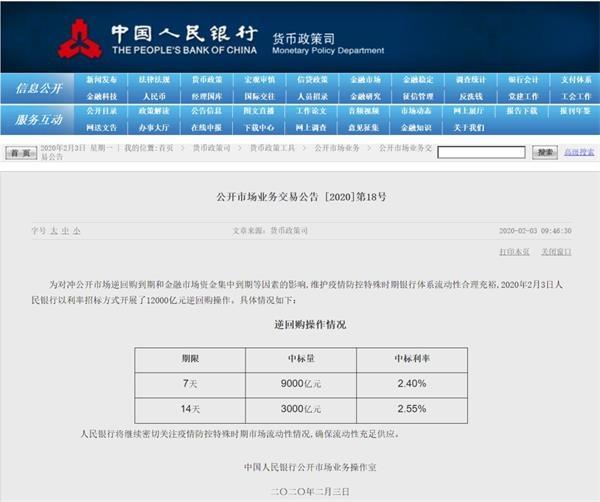Click the 首页 breadcrumb link
This screenshot has height=502, width=600.
click(166, 148)
